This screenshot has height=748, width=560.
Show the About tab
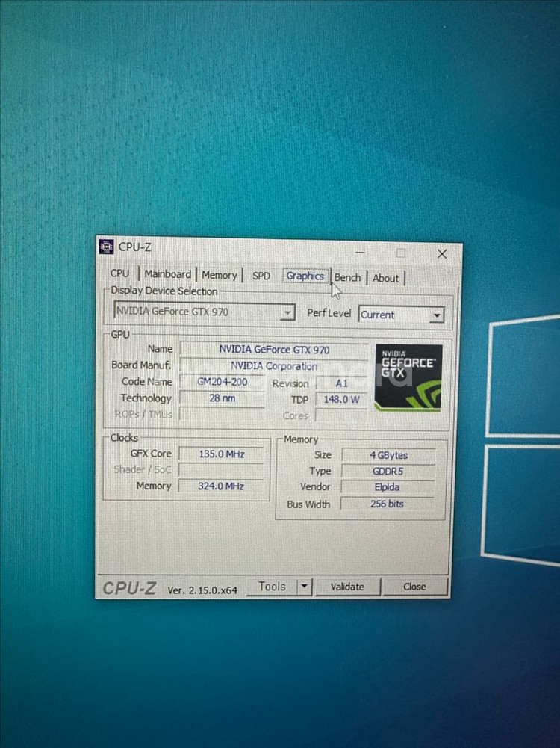pos(385,278)
